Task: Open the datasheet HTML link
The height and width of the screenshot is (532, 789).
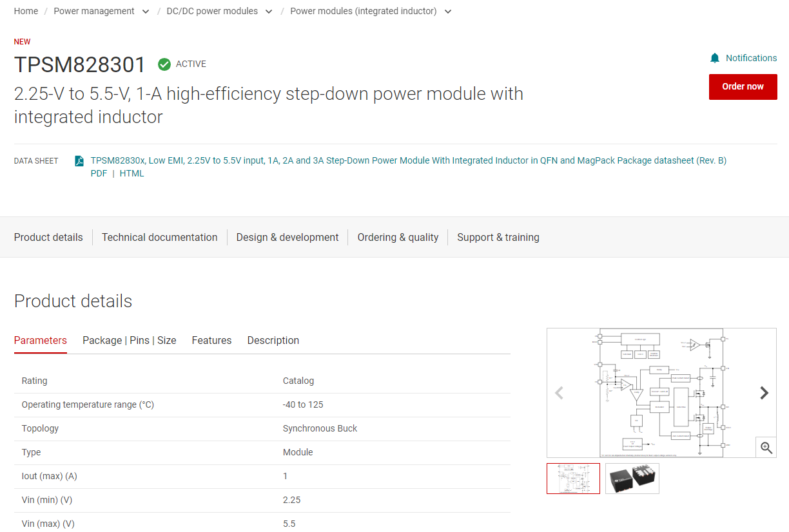Action: (x=131, y=173)
